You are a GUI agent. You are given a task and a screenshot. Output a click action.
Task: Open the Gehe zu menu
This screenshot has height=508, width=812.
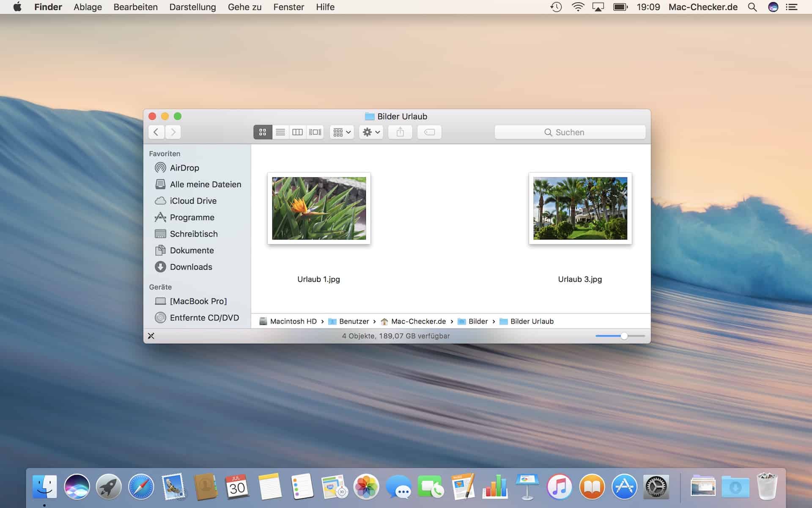point(244,7)
